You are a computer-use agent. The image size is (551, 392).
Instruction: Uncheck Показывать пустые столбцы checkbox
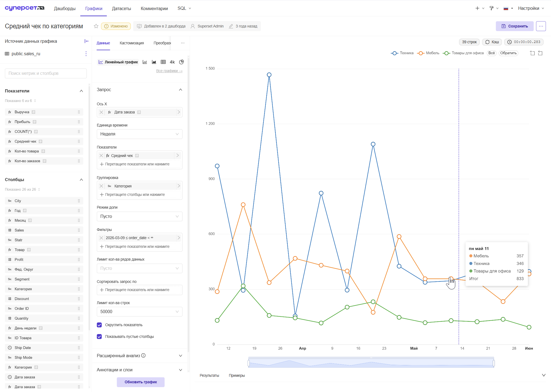point(99,337)
